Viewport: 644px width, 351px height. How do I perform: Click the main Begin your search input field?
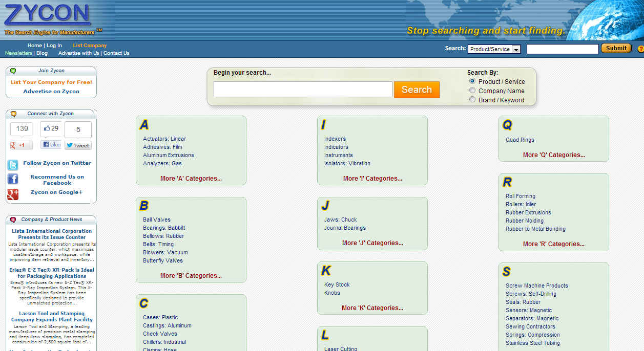(x=303, y=90)
